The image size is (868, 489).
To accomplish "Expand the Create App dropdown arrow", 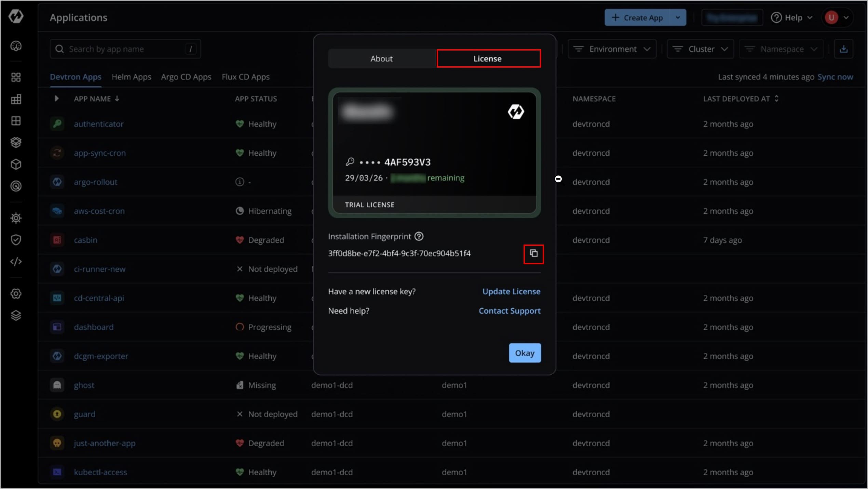I will [x=678, y=18].
